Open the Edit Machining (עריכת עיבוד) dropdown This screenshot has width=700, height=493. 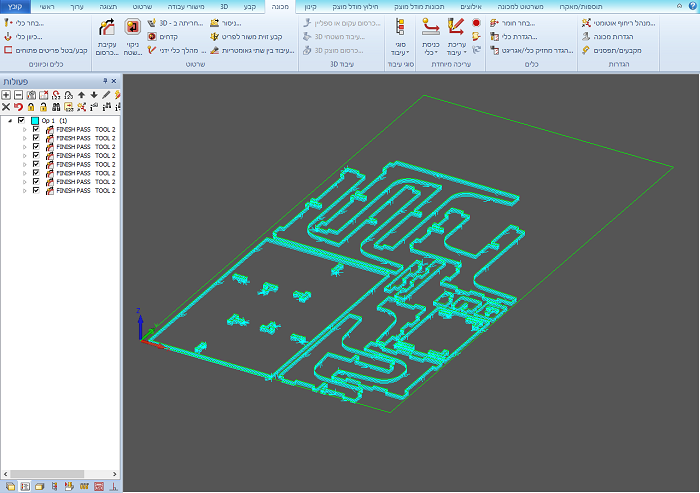[456, 37]
